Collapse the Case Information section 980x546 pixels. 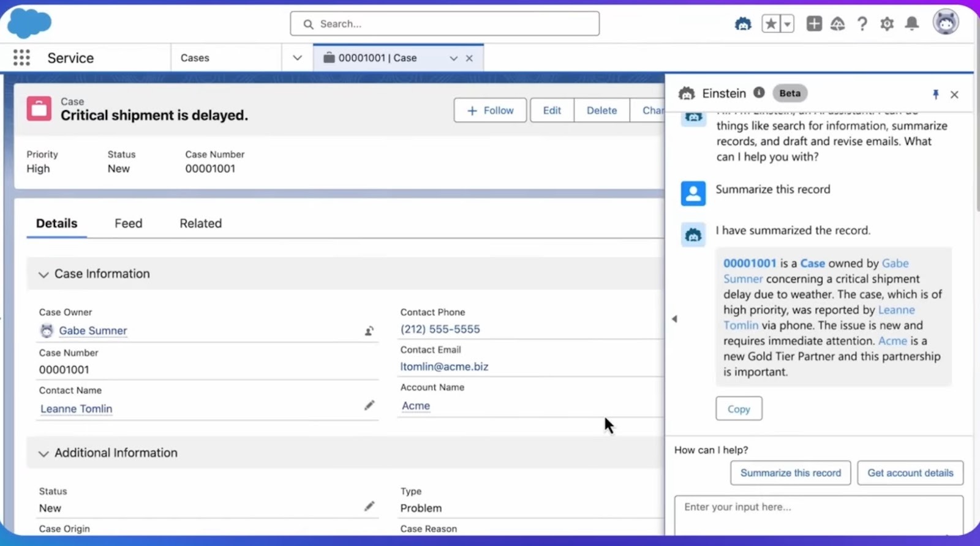pyautogui.click(x=43, y=274)
